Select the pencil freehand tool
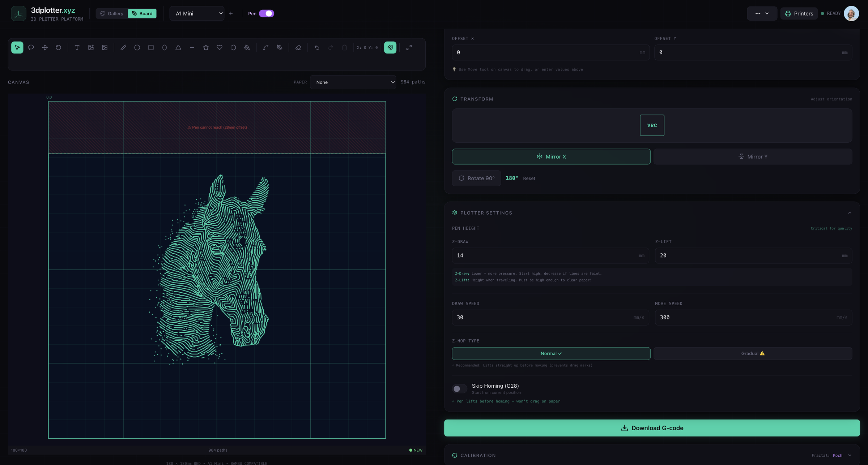Image resolution: width=868 pixels, height=465 pixels. pos(123,48)
